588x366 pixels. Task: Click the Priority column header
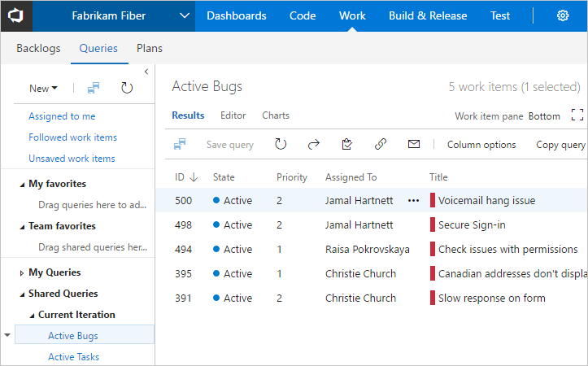(x=292, y=177)
